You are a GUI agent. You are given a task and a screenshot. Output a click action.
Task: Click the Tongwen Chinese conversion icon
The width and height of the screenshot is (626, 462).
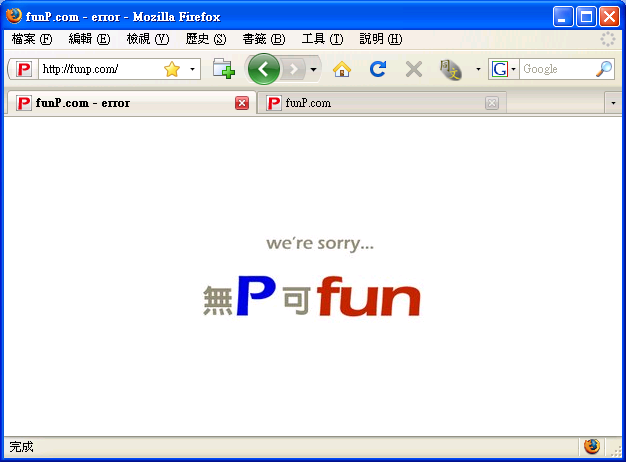point(451,69)
